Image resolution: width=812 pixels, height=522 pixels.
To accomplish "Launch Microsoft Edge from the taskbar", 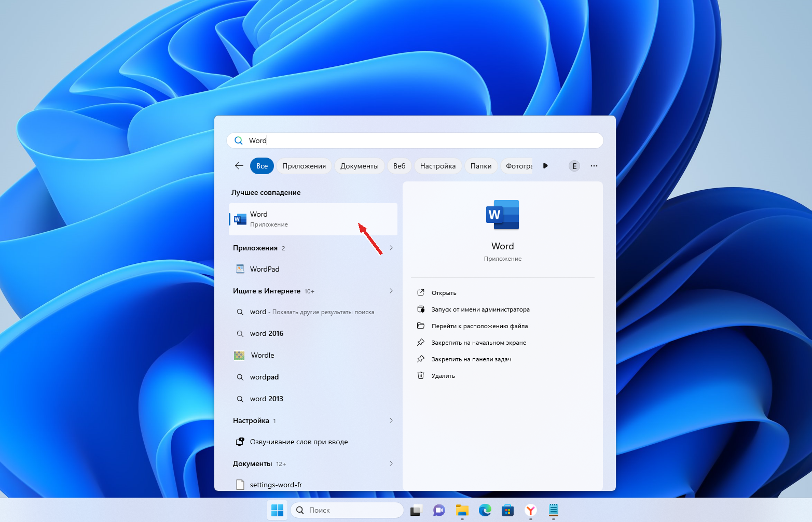I will [485, 510].
